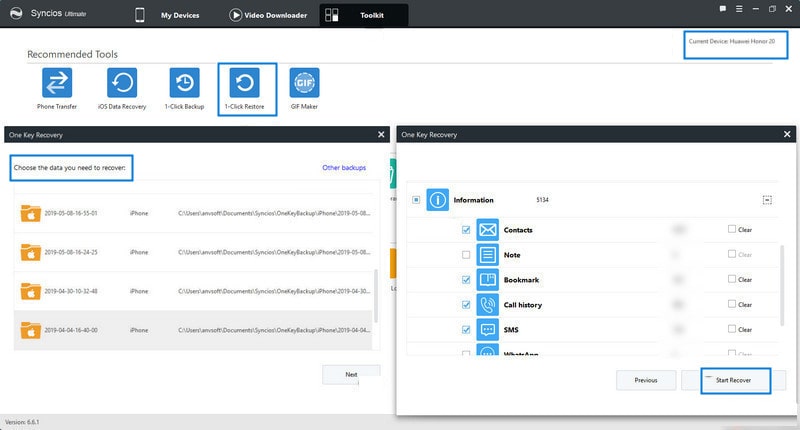
Task: Uncheck the Contacts checkbox
Action: pyautogui.click(x=466, y=230)
